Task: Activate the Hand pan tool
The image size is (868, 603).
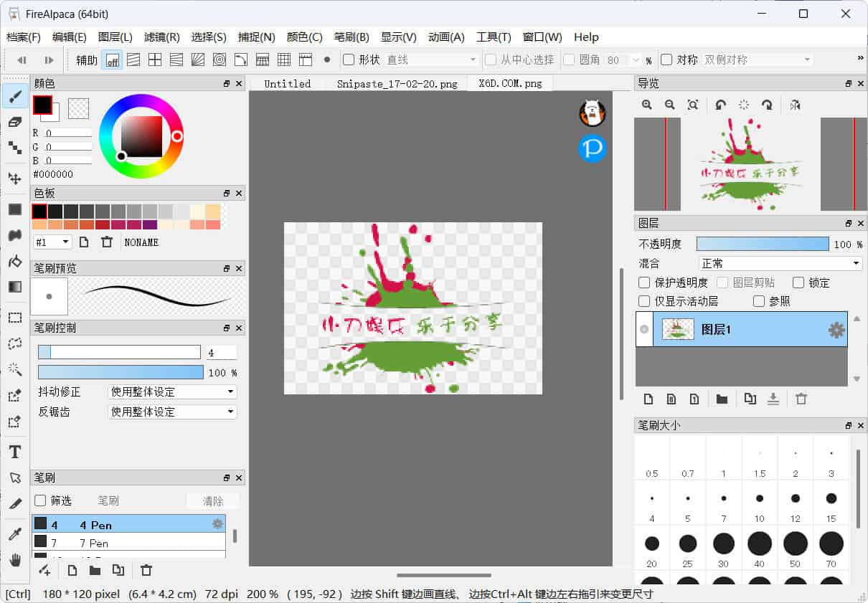Action: pyautogui.click(x=14, y=560)
